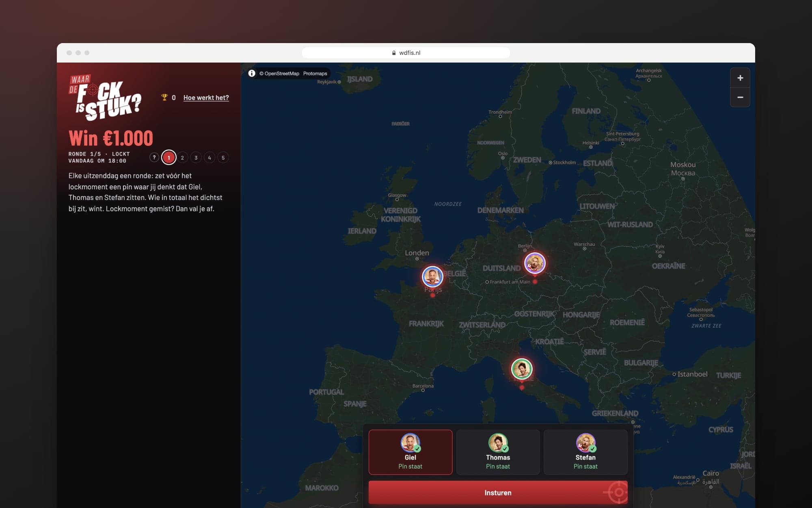
Task: Click the wdfis.nl address bar
Action: click(406, 53)
